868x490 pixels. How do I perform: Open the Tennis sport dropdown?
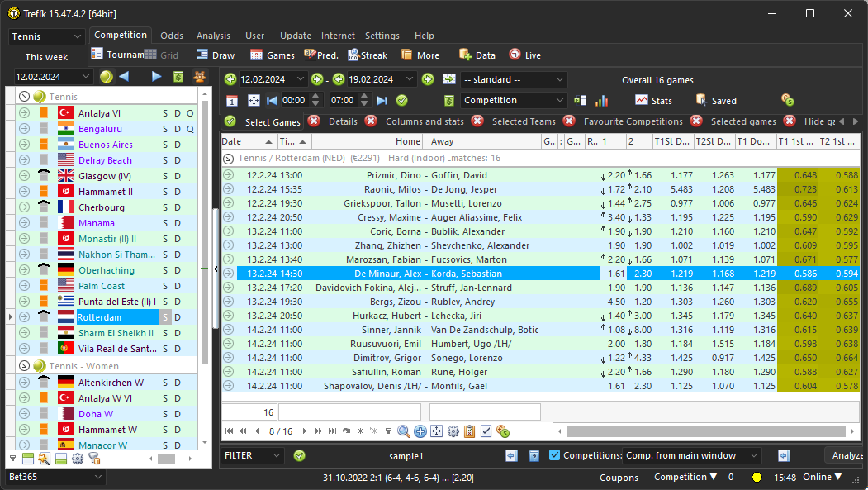point(47,36)
